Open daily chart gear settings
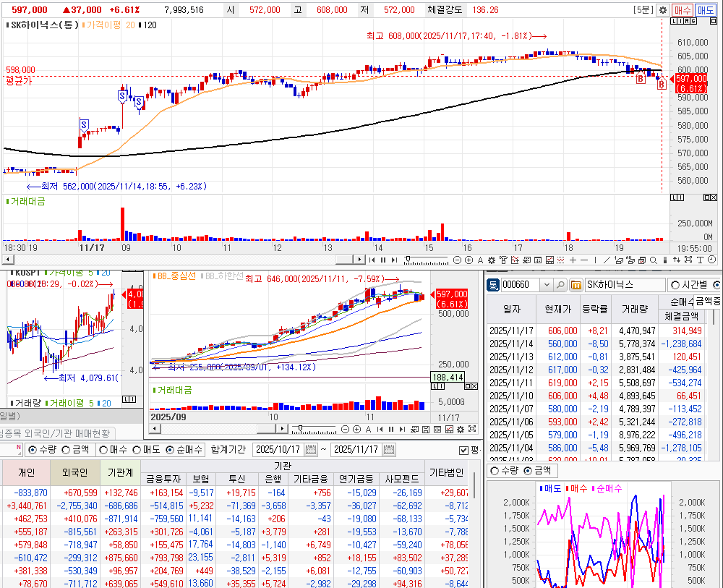723x588 pixels. [x=461, y=430]
